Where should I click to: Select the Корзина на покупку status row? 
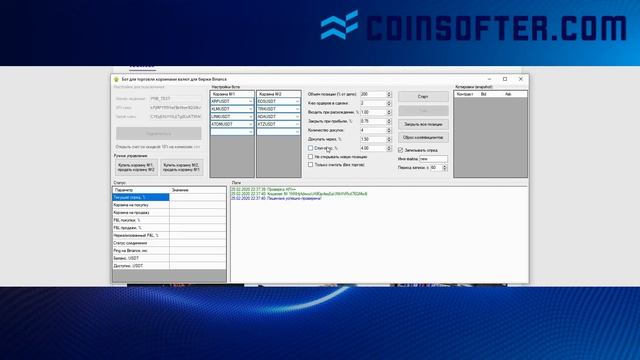[x=169, y=205]
